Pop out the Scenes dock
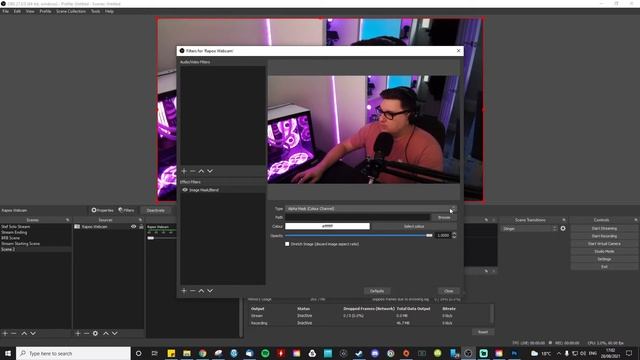 pos(67,220)
